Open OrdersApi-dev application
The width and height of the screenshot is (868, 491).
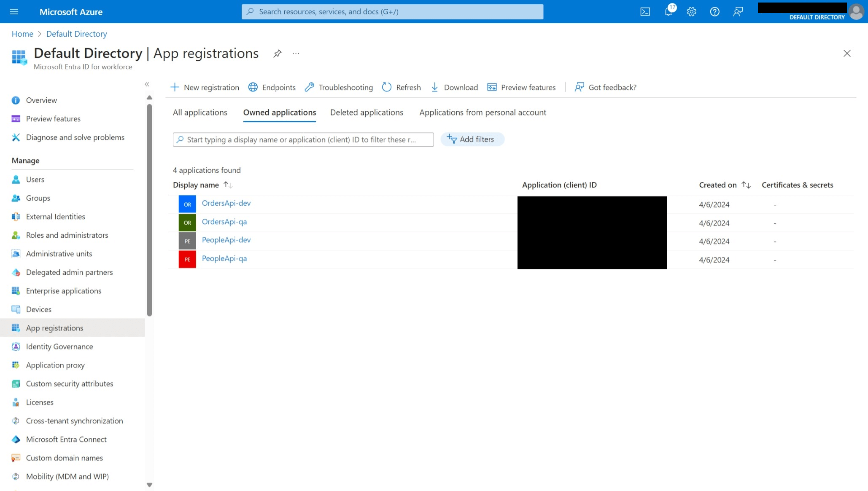226,203
